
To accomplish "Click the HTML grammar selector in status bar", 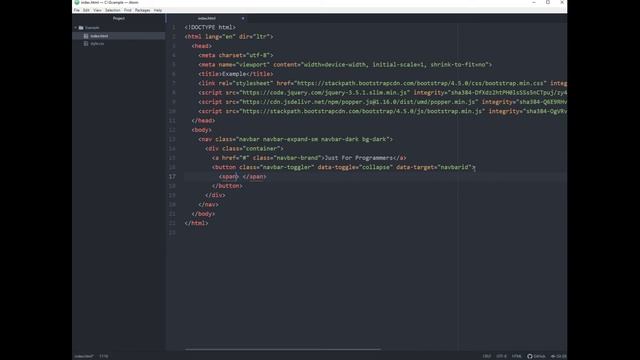I will (516, 356).
